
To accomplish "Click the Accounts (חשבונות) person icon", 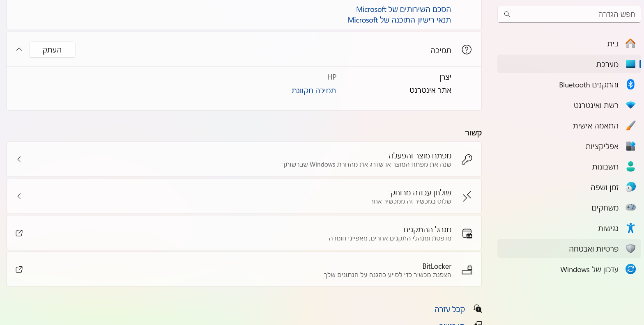I will click(630, 167).
